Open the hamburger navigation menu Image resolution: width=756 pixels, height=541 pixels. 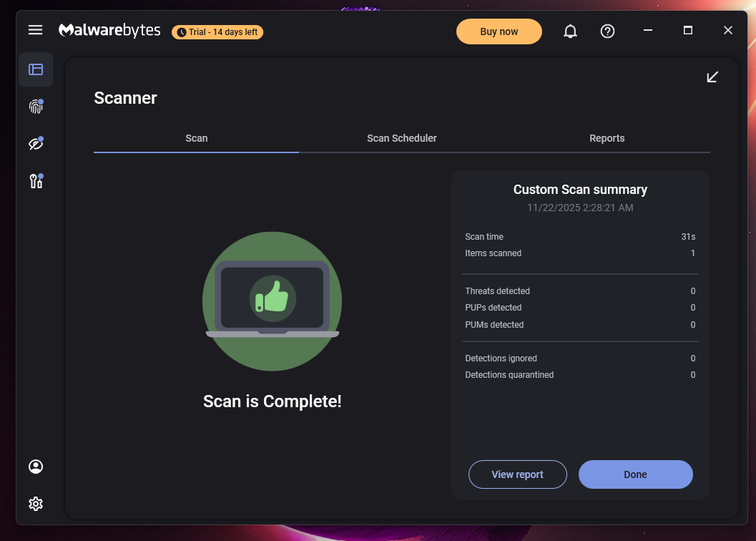point(35,30)
